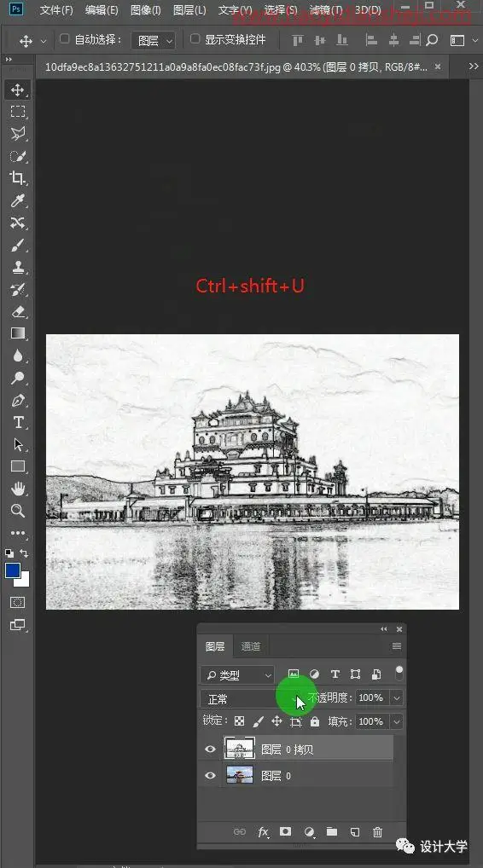Open the 编辑(E) menu

[102, 10]
